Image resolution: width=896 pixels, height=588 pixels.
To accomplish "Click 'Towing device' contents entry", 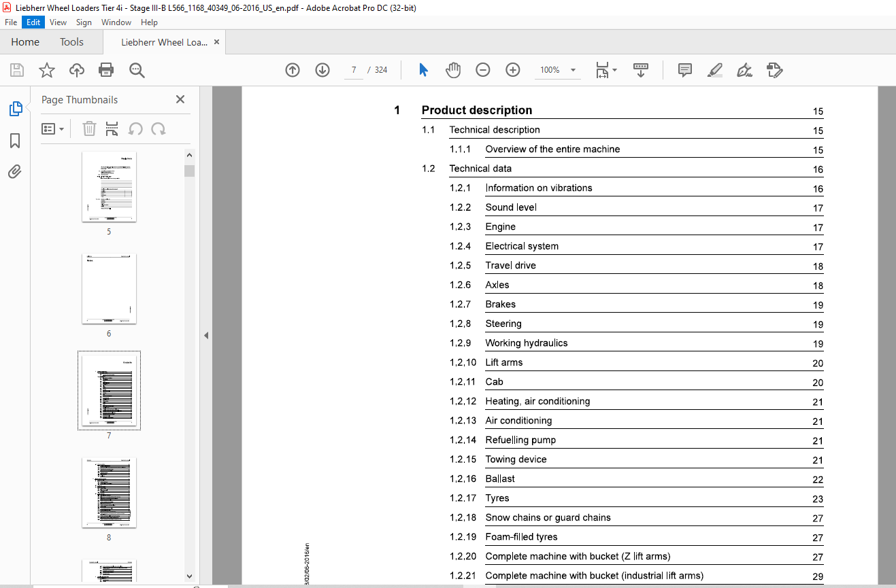I will 516,460.
